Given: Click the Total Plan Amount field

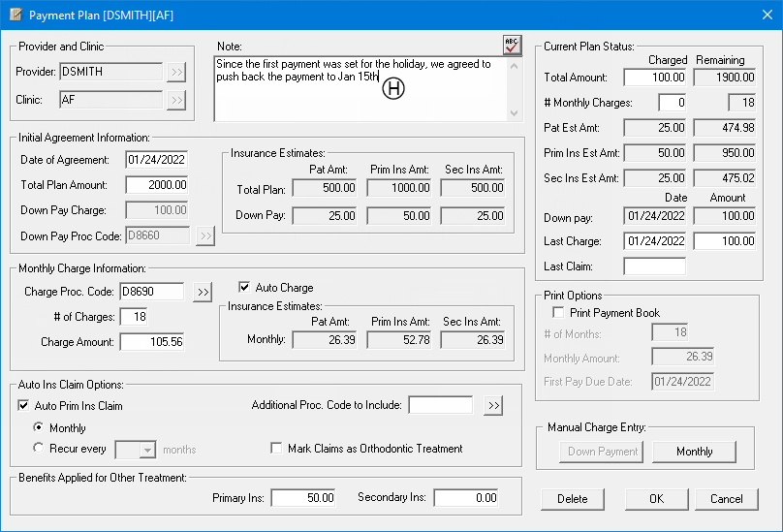Looking at the screenshot, I should click(156, 185).
